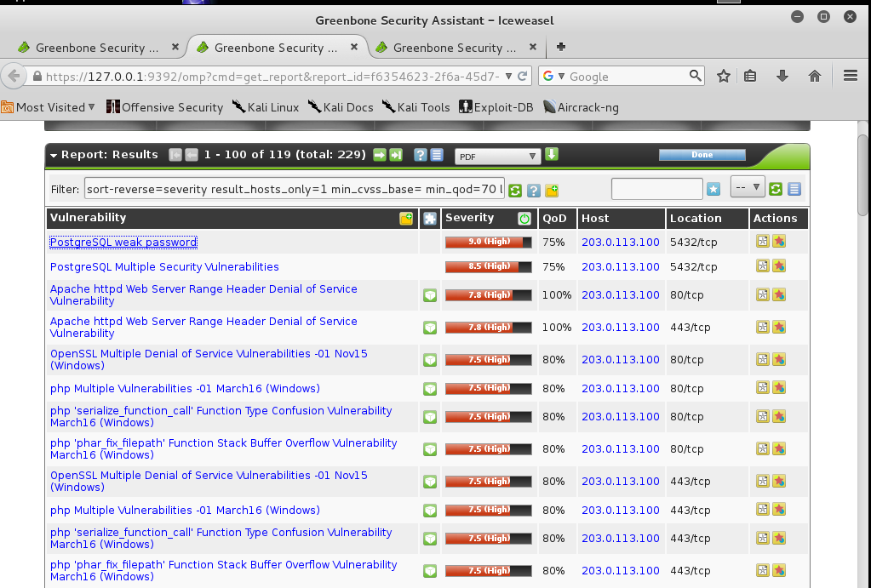Open the saved filter '--' dropdown
Image resolution: width=871 pixels, height=588 pixels.
click(x=748, y=188)
